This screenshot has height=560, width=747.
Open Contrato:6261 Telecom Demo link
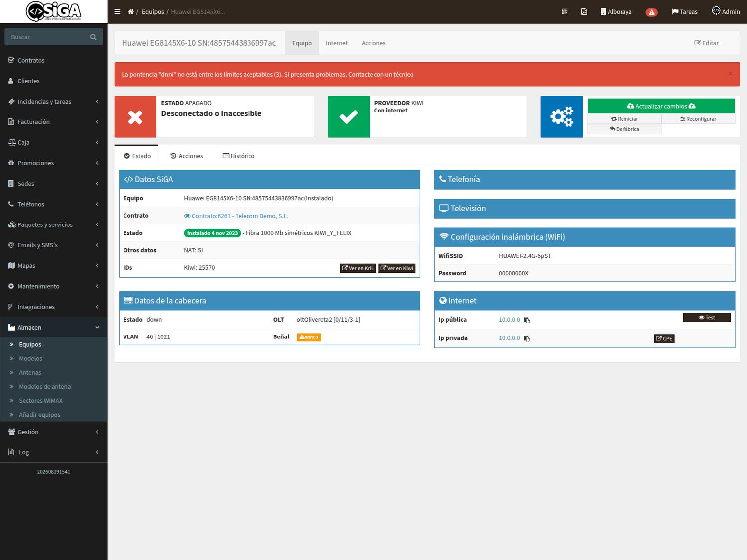(x=236, y=216)
